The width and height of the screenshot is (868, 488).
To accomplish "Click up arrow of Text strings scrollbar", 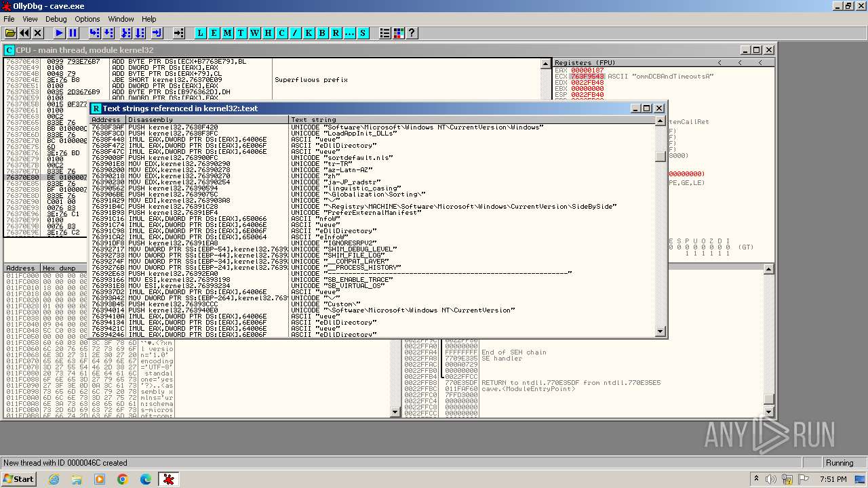I will point(660,121).
